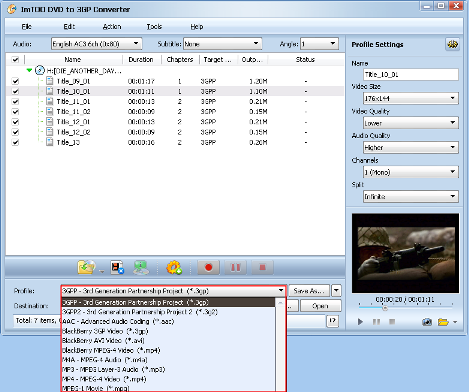
Task: Open the Action menu
Action: pos(112,26)
